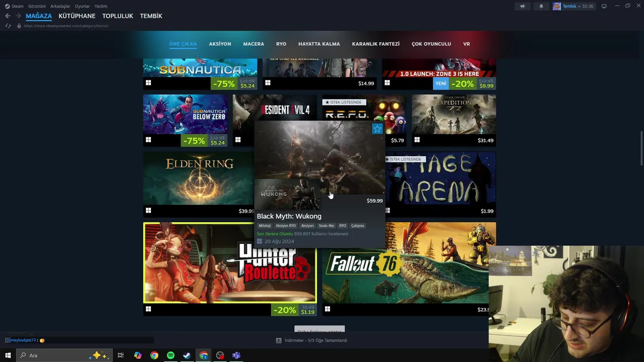Viewport: 644px width, 362px height.
Task: Open the Oyunlar menu
Action: coord(83,6)
